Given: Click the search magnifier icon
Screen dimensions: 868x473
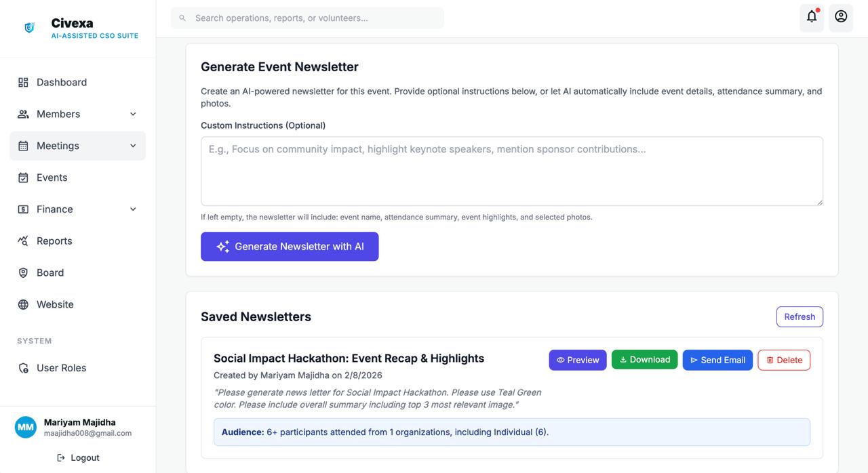Looking at the screenshot, I should pos(182,18).
